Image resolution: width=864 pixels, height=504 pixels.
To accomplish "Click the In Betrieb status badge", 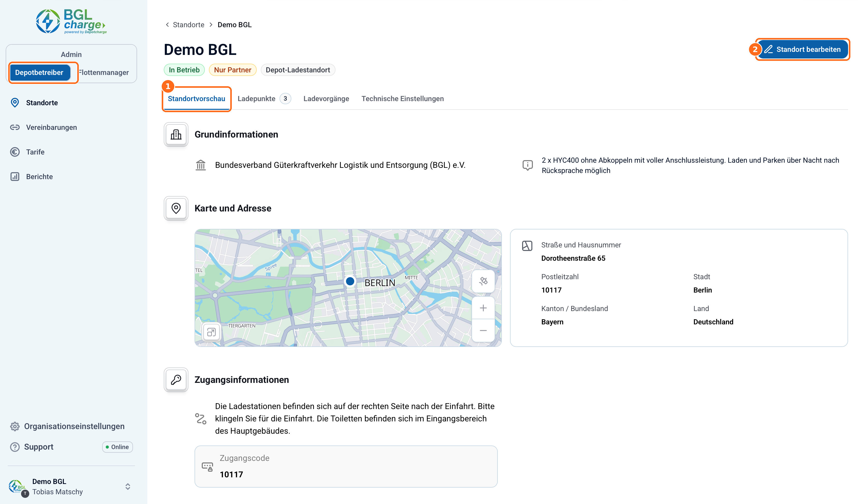I will click(x=184, y=70).
